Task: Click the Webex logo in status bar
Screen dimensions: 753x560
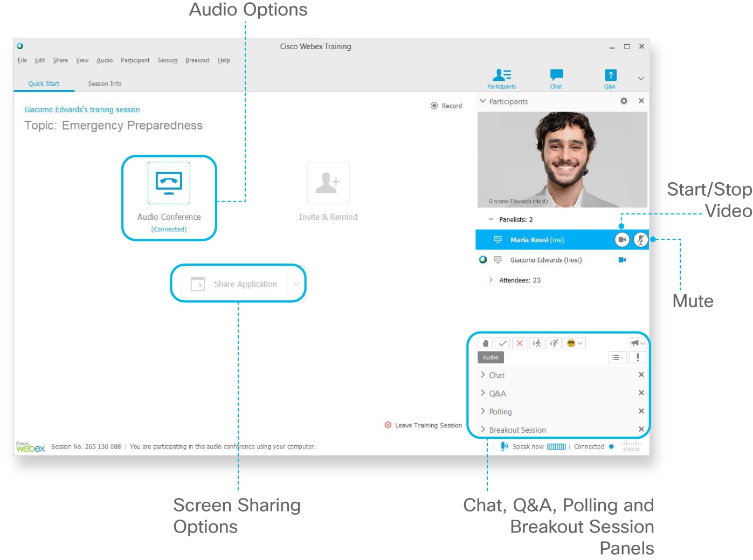Action: pyautogui.click(x=30, y=447)
